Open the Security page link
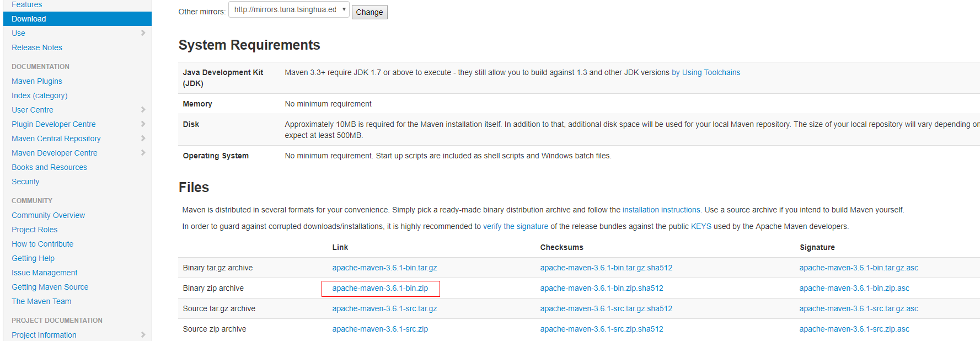 pyautogui.click(x=25, y=182)
